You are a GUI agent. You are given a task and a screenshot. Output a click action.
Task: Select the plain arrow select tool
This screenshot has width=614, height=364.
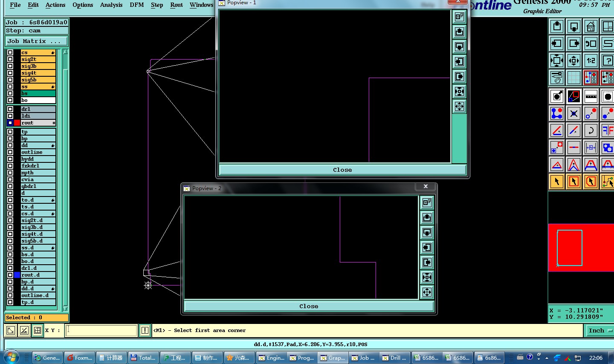557,182
